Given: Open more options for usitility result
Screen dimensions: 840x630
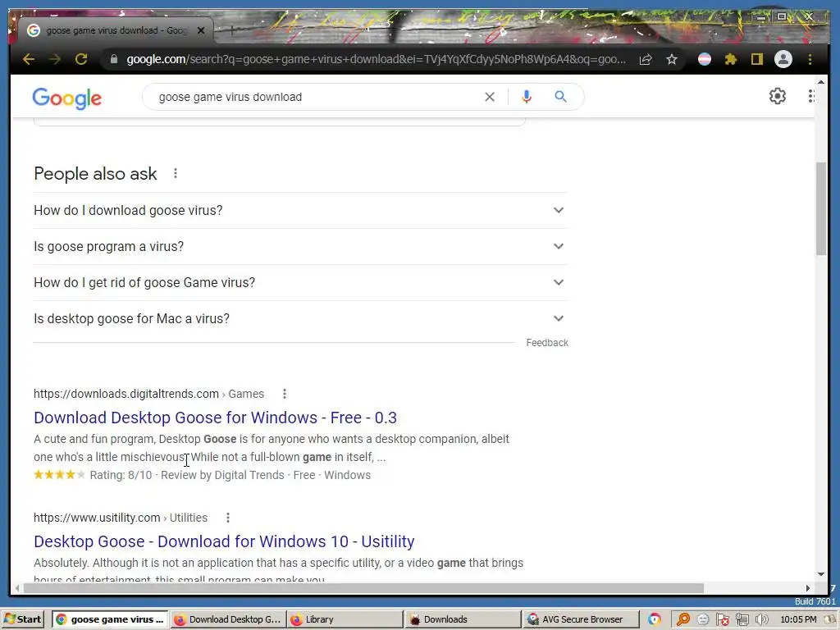Looking at the screenshot, I should tap(228, 518).
